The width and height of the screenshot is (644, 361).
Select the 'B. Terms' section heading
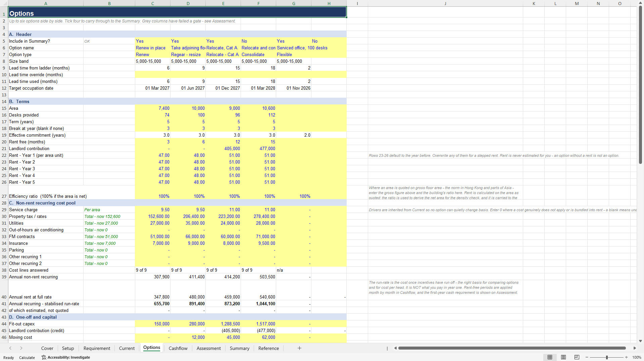(x=19, y=101)
